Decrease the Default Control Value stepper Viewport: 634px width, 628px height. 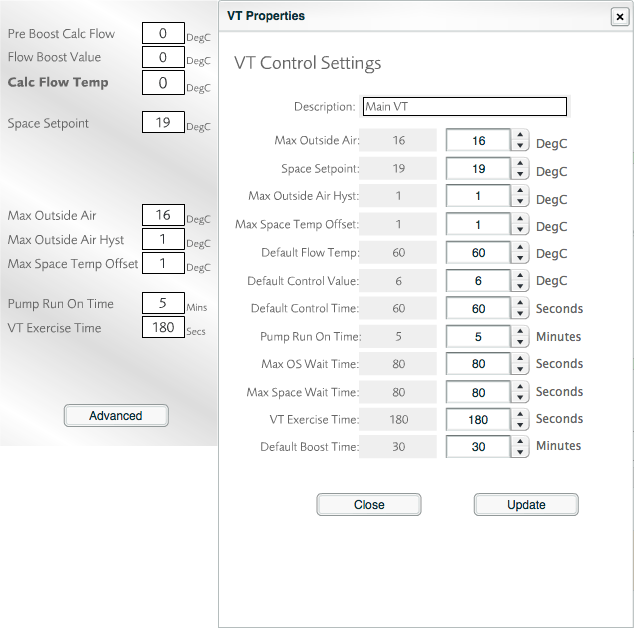point(521,286)
